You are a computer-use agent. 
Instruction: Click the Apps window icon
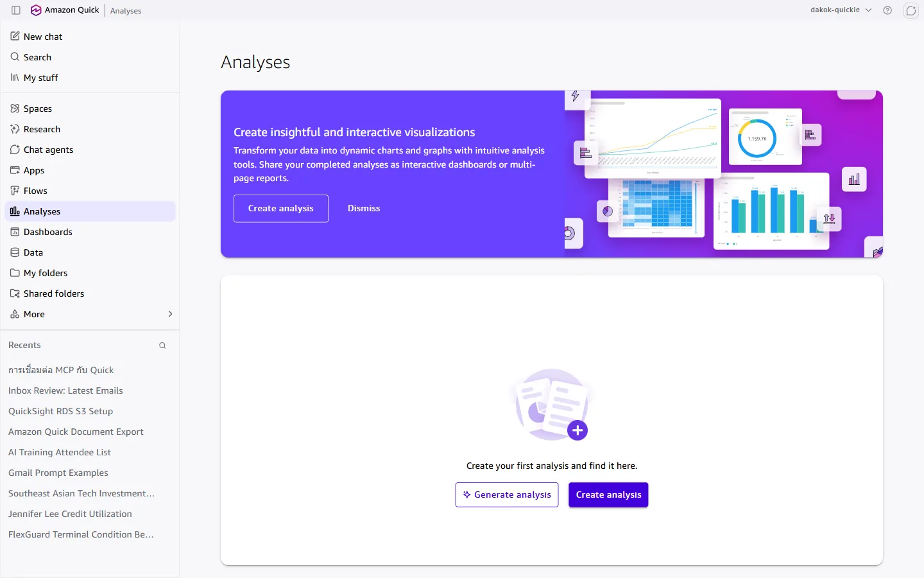click(x=15, y=170)
